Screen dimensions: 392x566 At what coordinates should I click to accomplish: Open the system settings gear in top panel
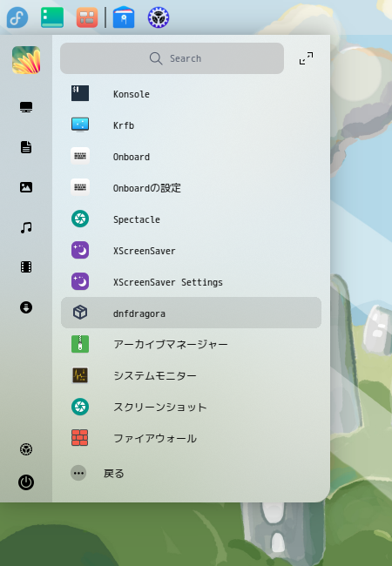[159, 17]
